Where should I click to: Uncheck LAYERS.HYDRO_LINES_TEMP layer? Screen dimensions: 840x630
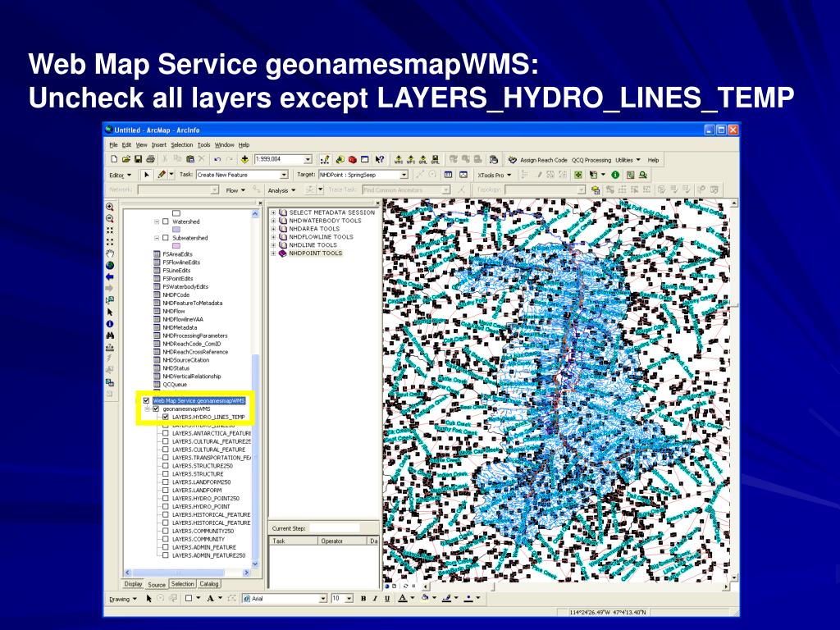166,417
